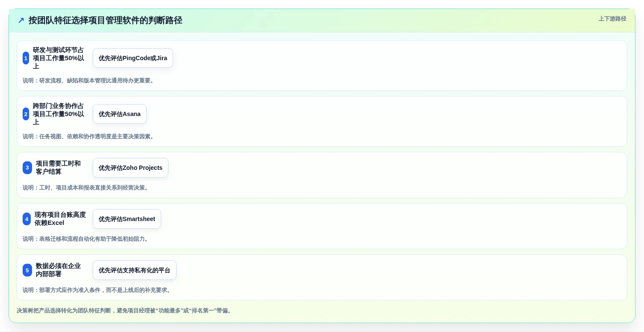Screen dimensions: 644x332
Task: Click the step 3 number badge
Action: [27, 168]
